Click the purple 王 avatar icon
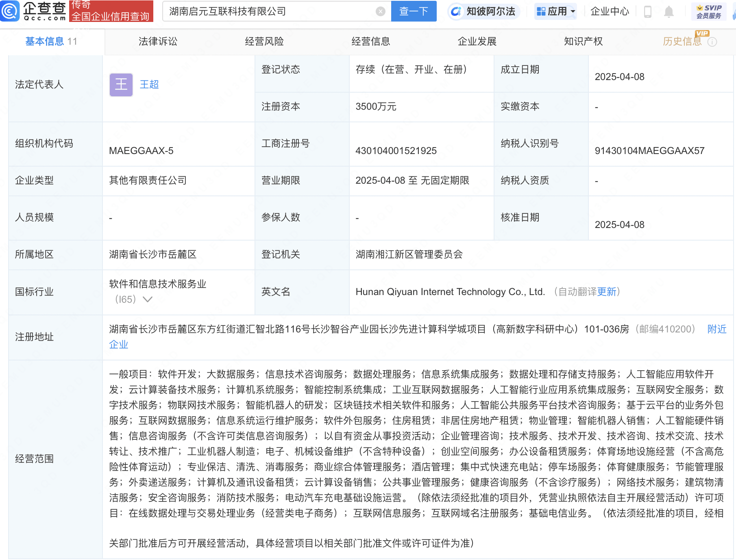This screenshot has width=736, height=560. point(121,85)
